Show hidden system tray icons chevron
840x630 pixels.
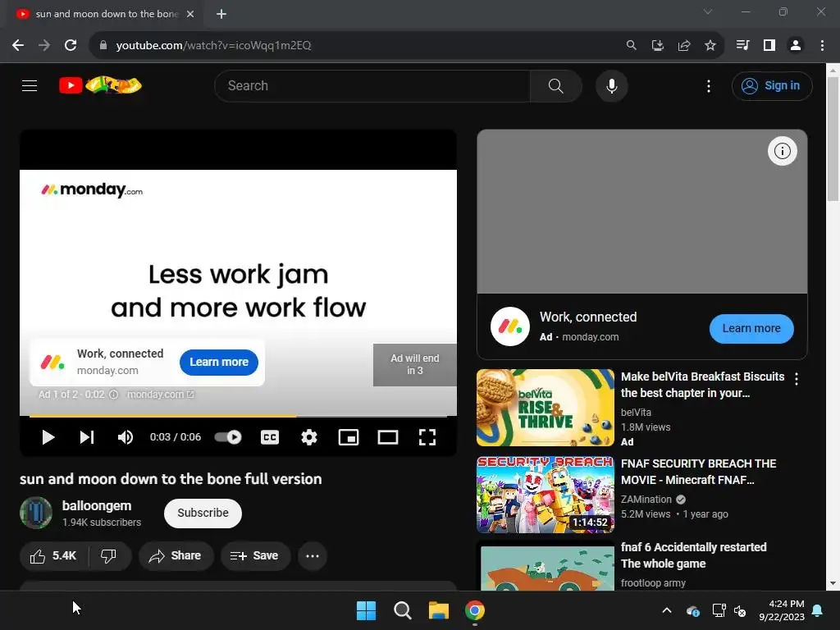[x=667, y=610]
